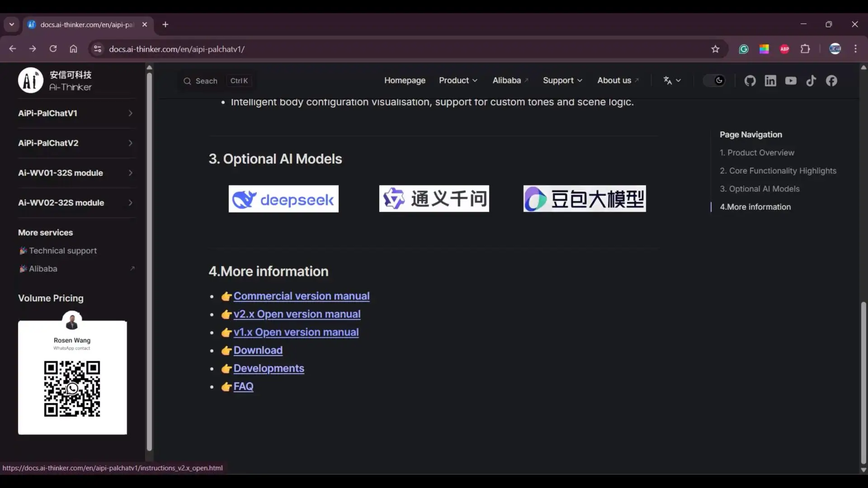
Task: Expand AiPi-PalChatV2 sidebar section
Action: point(76,143)
